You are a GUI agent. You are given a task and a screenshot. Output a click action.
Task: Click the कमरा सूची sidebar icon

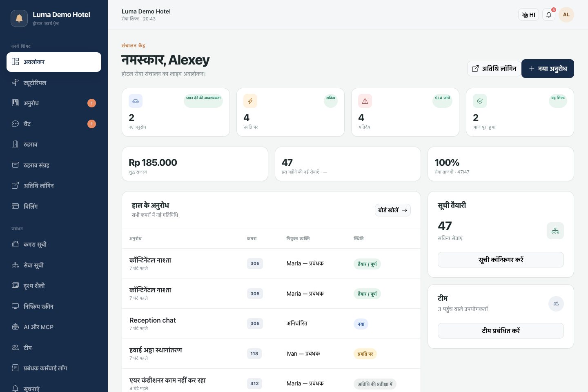coord(15,244)
